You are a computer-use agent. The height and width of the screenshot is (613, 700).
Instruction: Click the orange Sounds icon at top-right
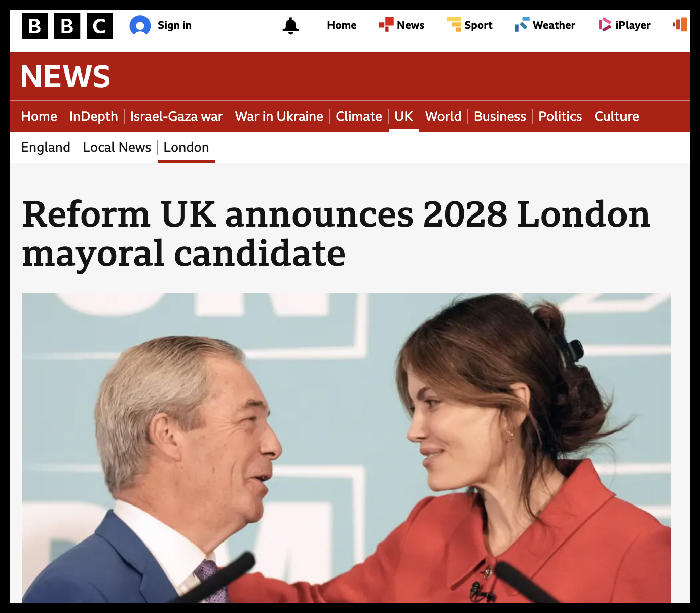point(680,25)
